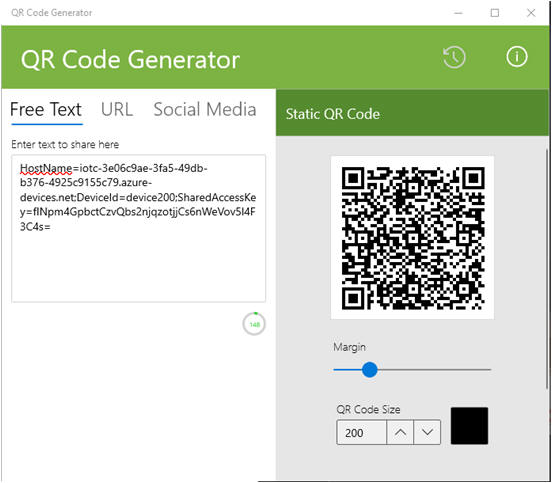Click the character count circle indicator
This screenshot has height=483, width=552.
coord(254,324)
